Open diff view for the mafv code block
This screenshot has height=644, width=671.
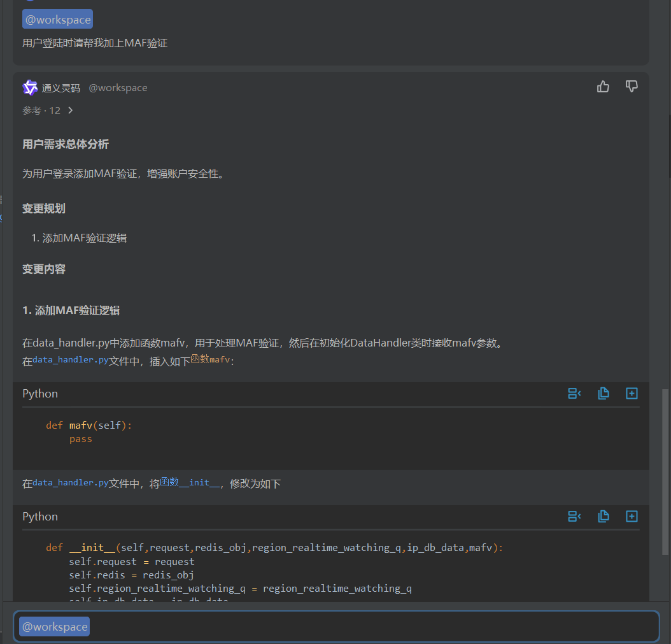pyautogui.click(x=574, y=393)
